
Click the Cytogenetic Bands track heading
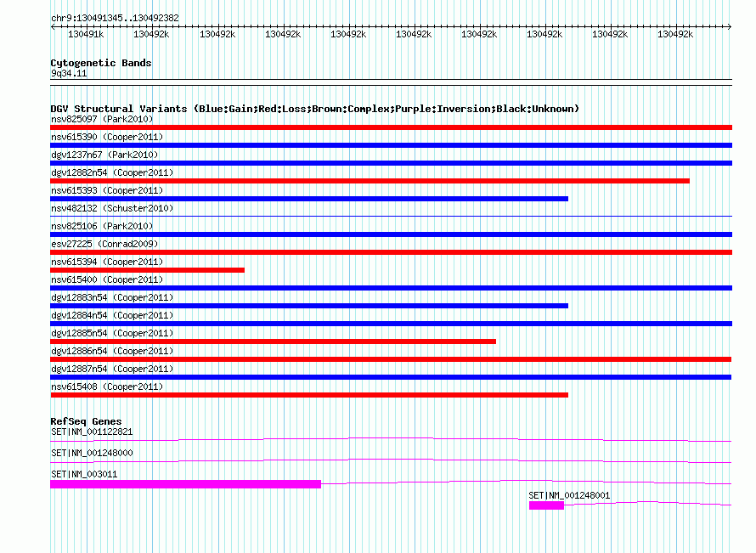click(x=101, y=63)
